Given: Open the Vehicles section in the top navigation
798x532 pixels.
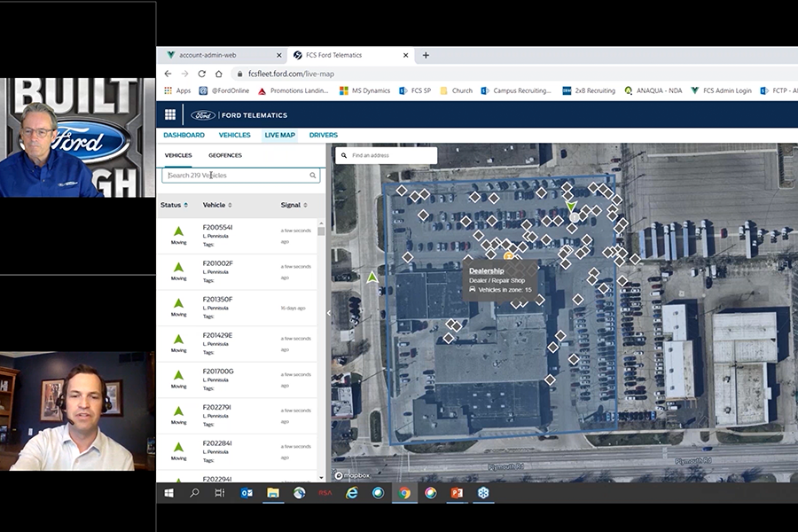Looking at the screenshot, I should tap(235, 135).
